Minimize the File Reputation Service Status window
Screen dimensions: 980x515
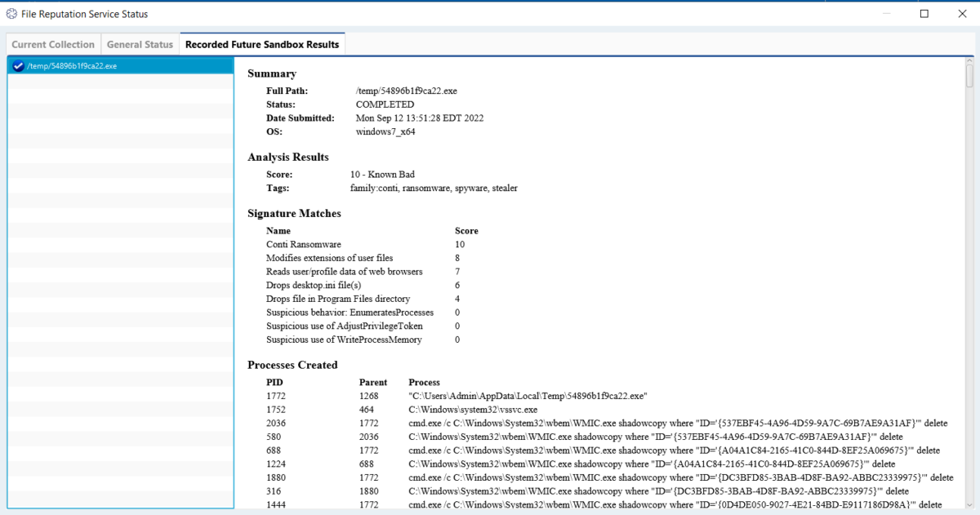click(x=887, y=13)
